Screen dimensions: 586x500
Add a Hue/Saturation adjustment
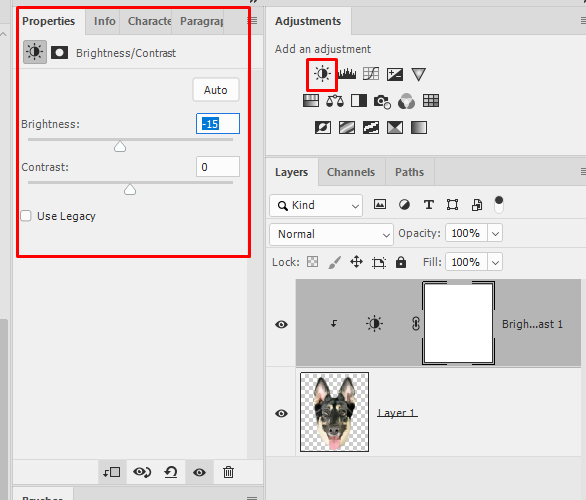coord(311,101)
